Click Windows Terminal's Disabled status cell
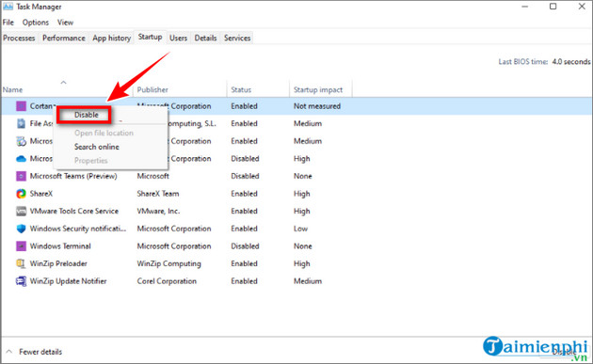This screenshot has height=364, width=593. pos(245,246)
